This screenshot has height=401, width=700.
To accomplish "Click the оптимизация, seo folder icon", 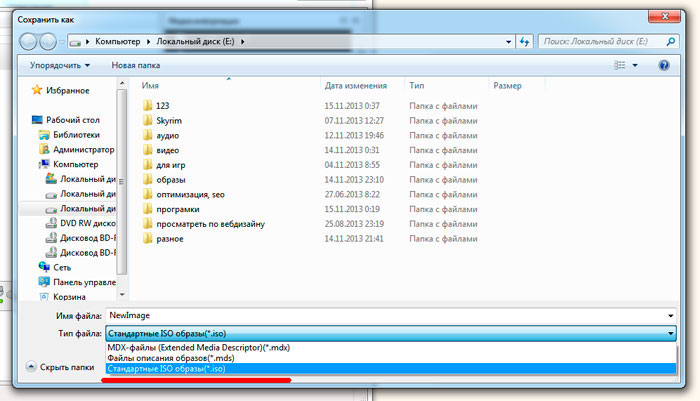I will [148, 194].
